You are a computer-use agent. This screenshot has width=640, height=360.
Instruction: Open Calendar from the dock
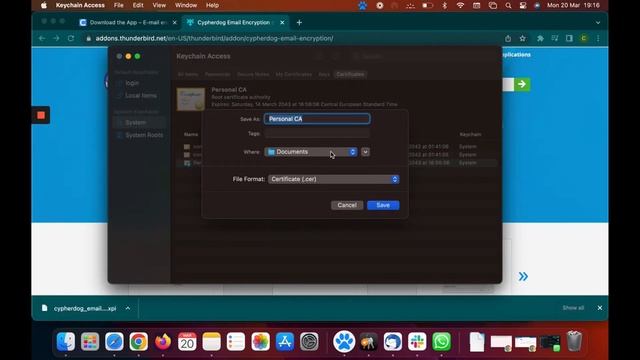[187, 342]
